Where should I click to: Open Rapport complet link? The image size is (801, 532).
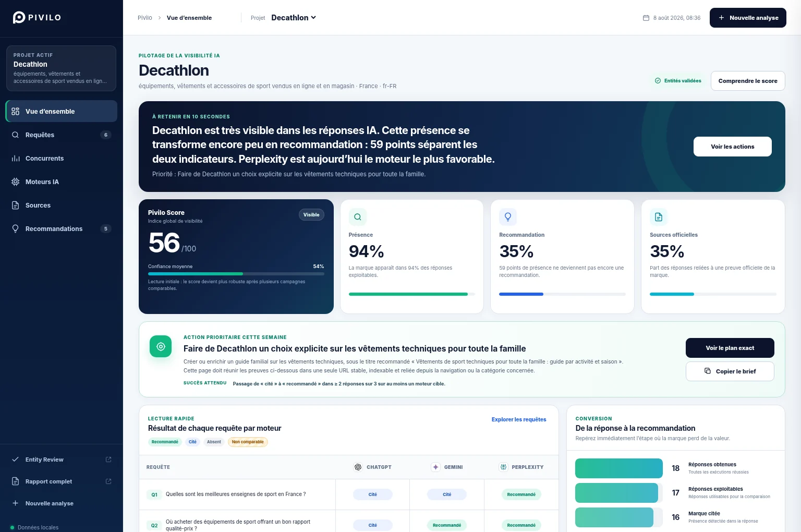click(x=62, y=481)
